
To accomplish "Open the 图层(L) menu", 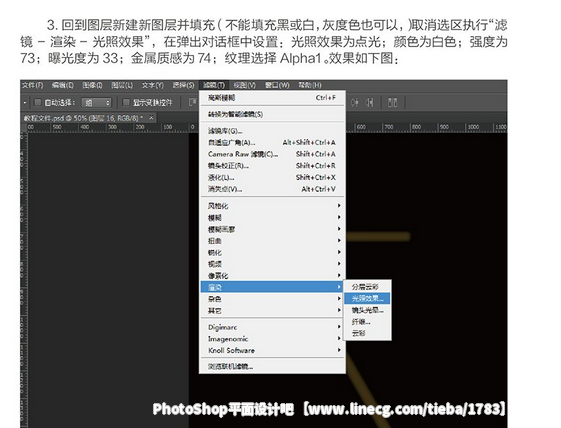I will 122,85.
